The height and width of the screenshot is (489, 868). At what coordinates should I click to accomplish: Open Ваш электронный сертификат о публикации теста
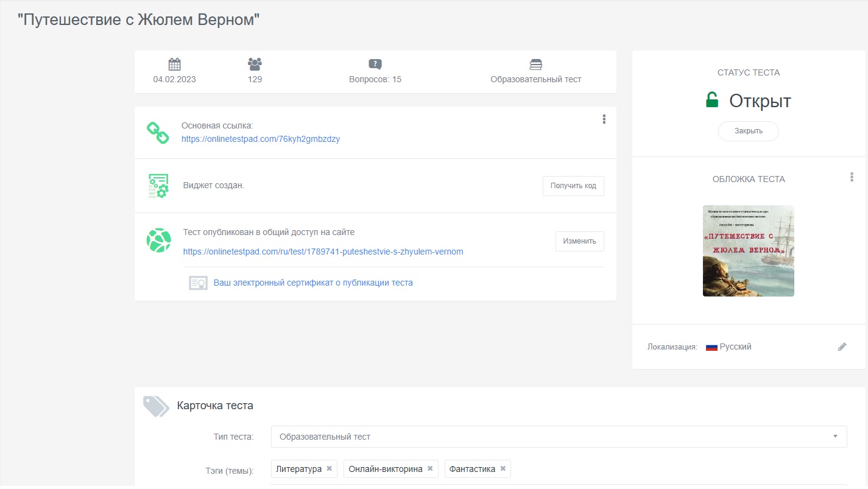coord(313,283)
